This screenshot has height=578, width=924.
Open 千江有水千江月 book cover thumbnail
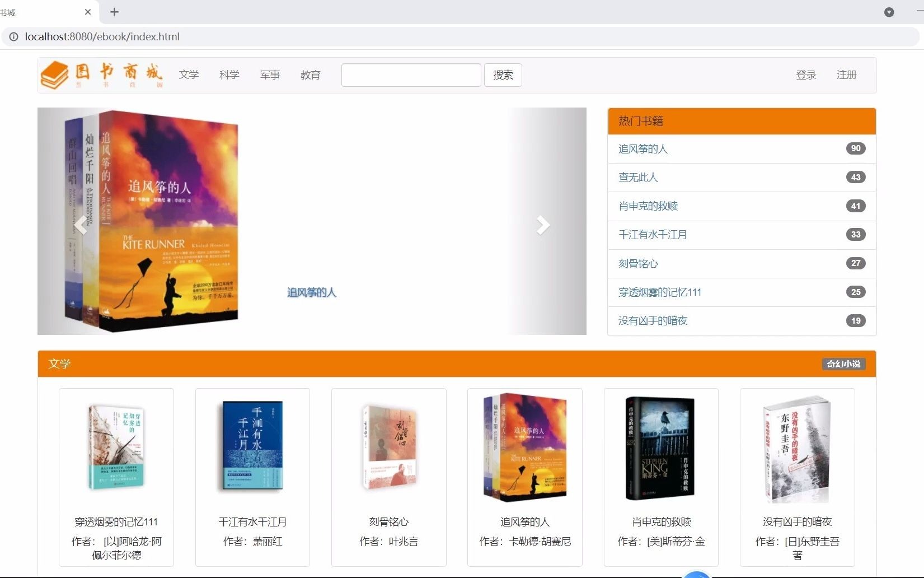(251, 446)
